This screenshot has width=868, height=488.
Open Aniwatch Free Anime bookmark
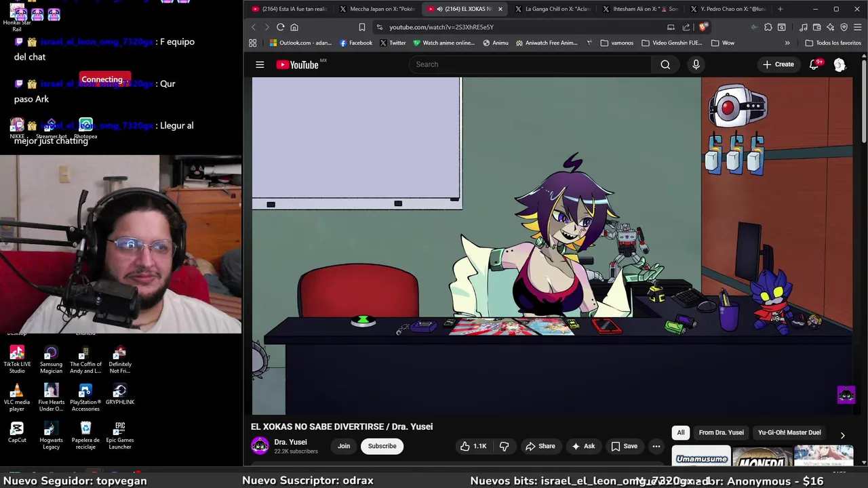[547, 43]
